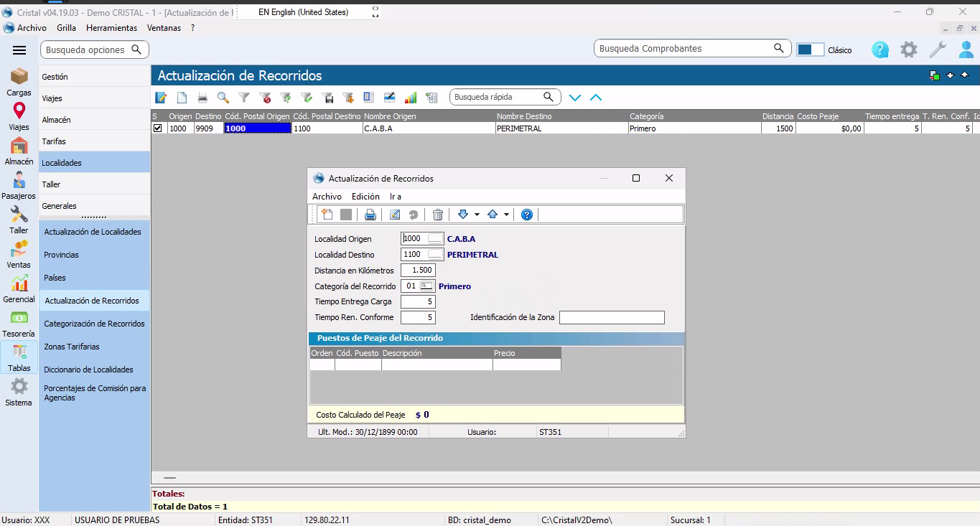Viewport: 980px width, 526px height.
Task: Expand the down arrow dropdown in dialog toolbar
Action: (477, 215)
